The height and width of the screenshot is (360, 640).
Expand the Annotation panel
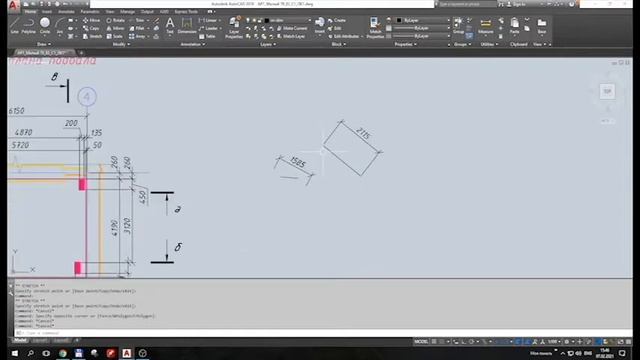point(193,44)
